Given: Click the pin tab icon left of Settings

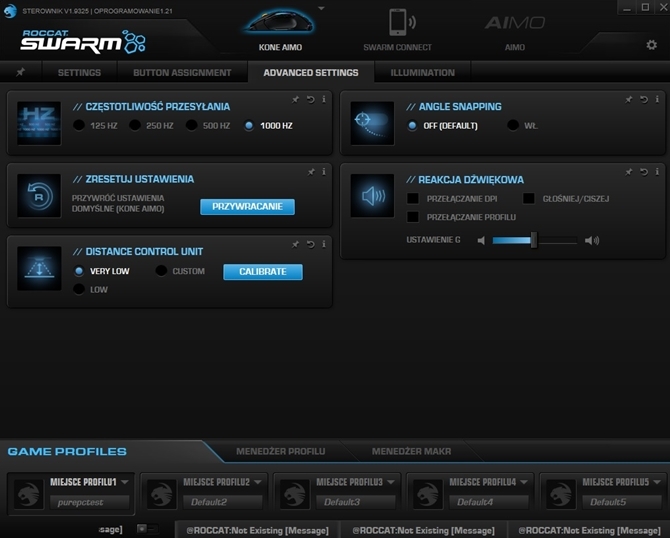Looking at the screenshot, I should pos(20,72).
